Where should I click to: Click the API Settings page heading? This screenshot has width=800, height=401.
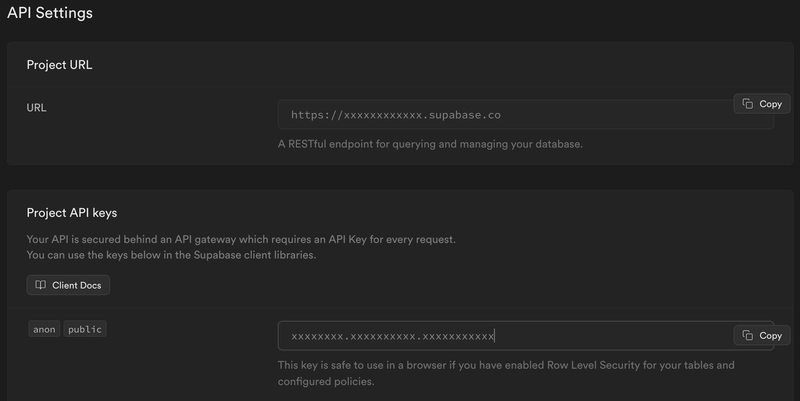tap(50, 13)
